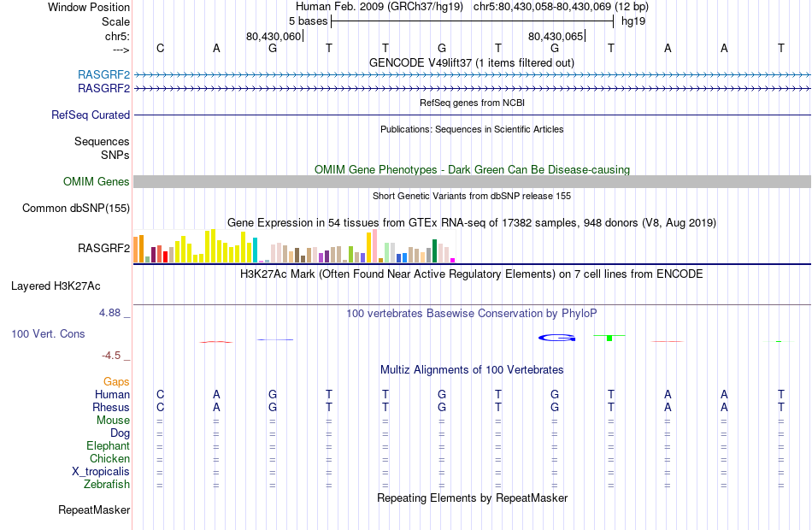Click the RepeatMasker track label

(94, 510)
